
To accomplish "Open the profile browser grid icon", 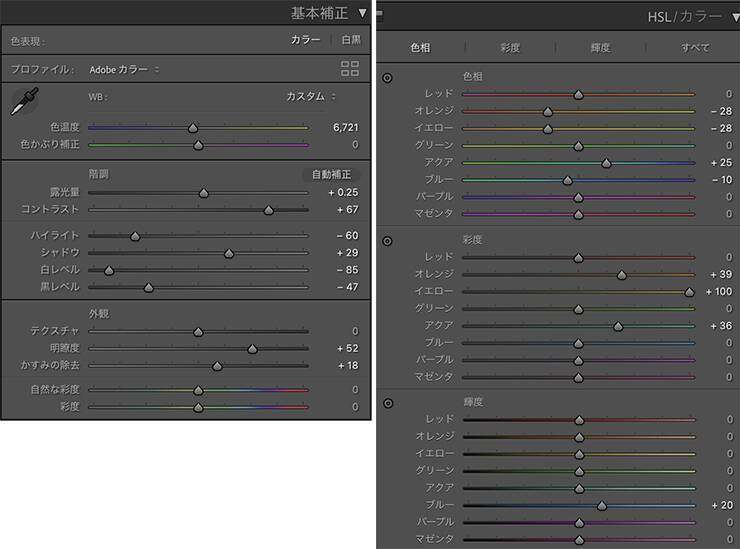I will coord(350,68).
